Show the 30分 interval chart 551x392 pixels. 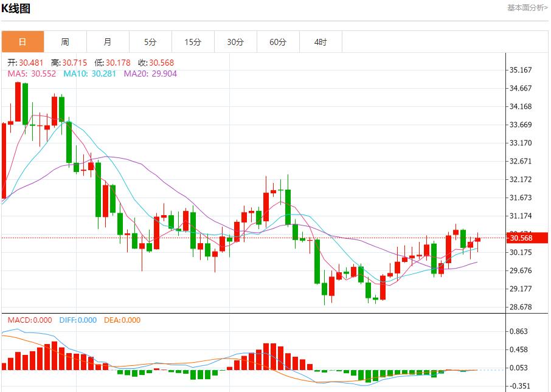[235, 42]
